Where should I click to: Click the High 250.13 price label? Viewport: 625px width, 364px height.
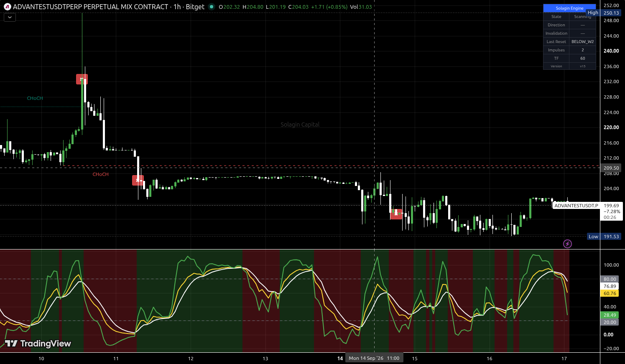[604, 13]
